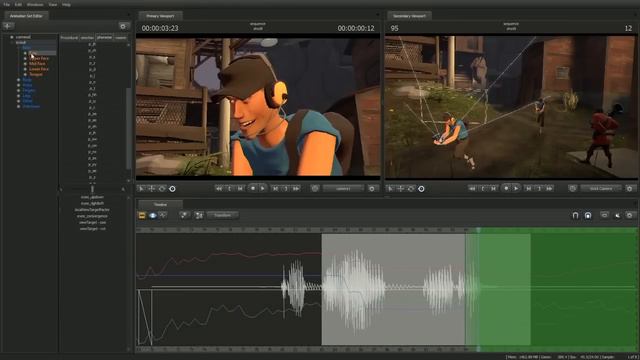This screenshot has height=360, width=640.
Task: Select scout animation set in tree
Action: [20, 42]
